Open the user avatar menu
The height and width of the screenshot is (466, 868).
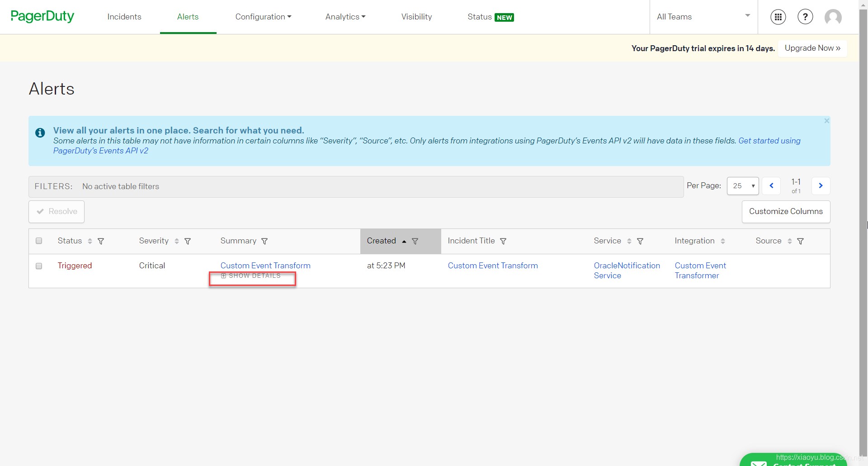pos(833,17)
